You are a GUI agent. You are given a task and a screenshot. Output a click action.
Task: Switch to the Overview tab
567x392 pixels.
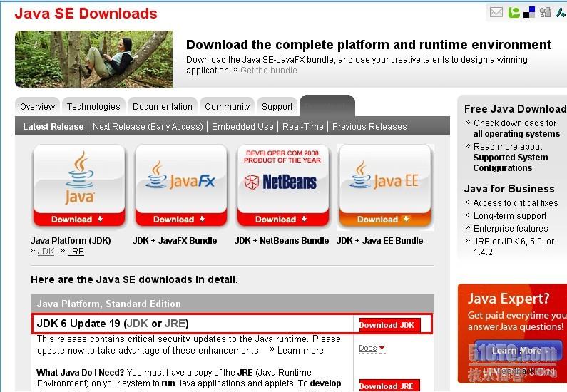[37, 107]
